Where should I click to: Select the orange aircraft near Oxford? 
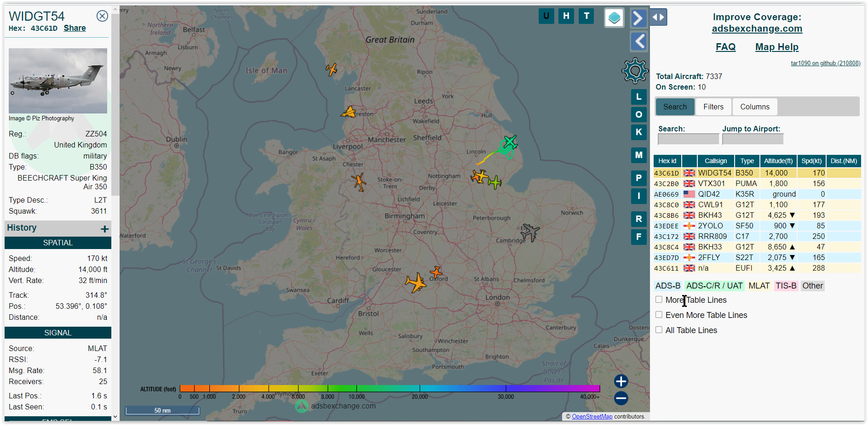[x=436, y=272]
